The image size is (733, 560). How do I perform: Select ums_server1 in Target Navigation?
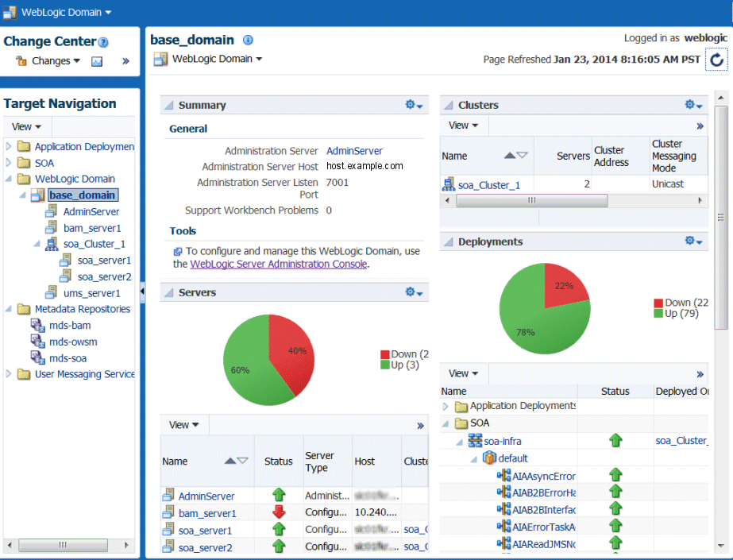[91, 294]
